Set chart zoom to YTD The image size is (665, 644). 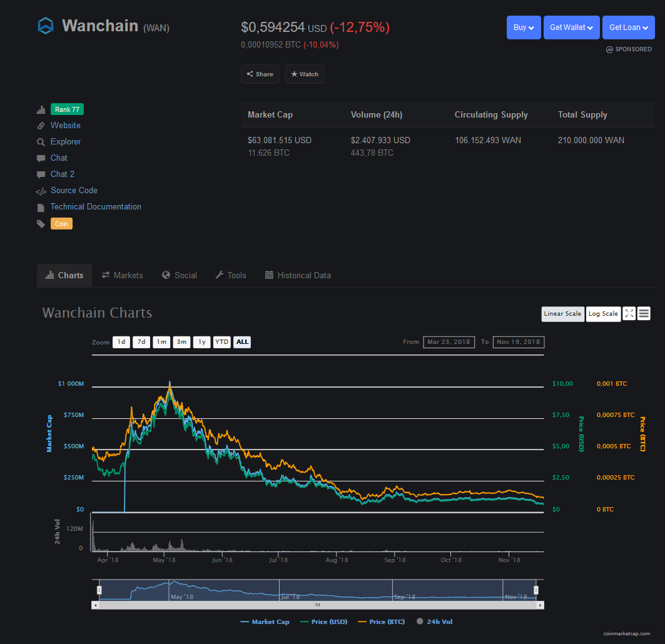coord(222,342)
